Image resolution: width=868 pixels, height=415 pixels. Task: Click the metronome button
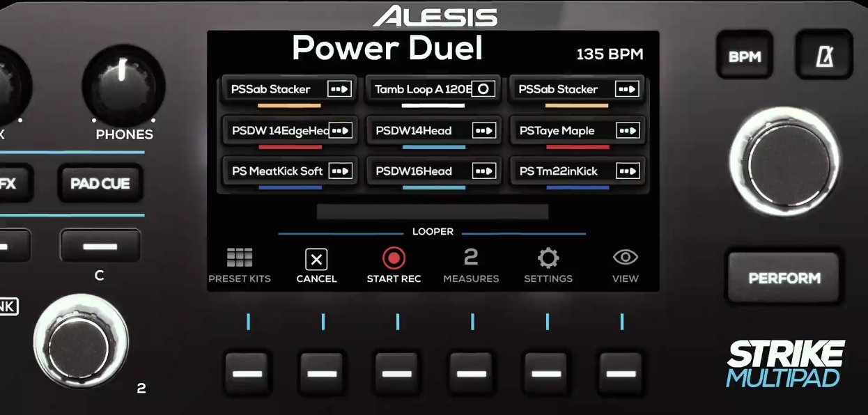click(824, 56)
